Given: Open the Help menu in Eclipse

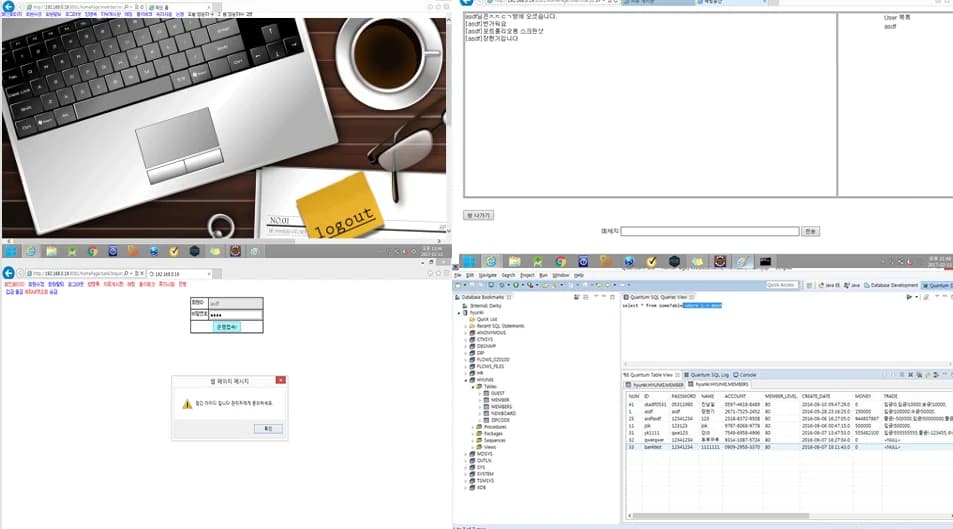Looking at the screenshot, I should (579, 275).
